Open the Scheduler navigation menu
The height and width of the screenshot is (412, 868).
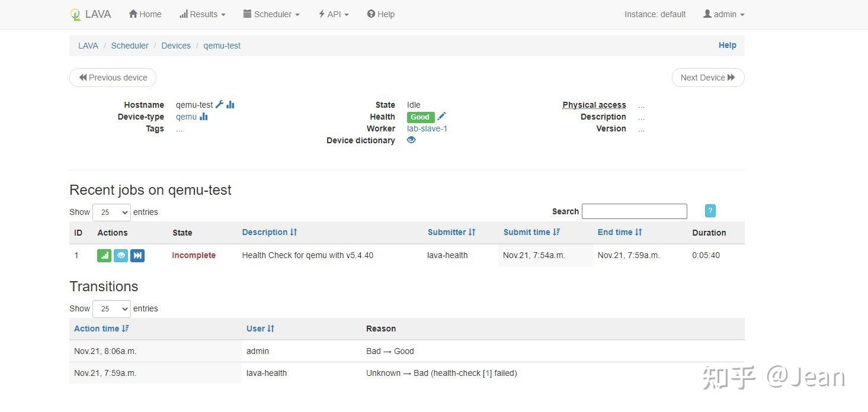pyautogui.click(x=271, y=14)
